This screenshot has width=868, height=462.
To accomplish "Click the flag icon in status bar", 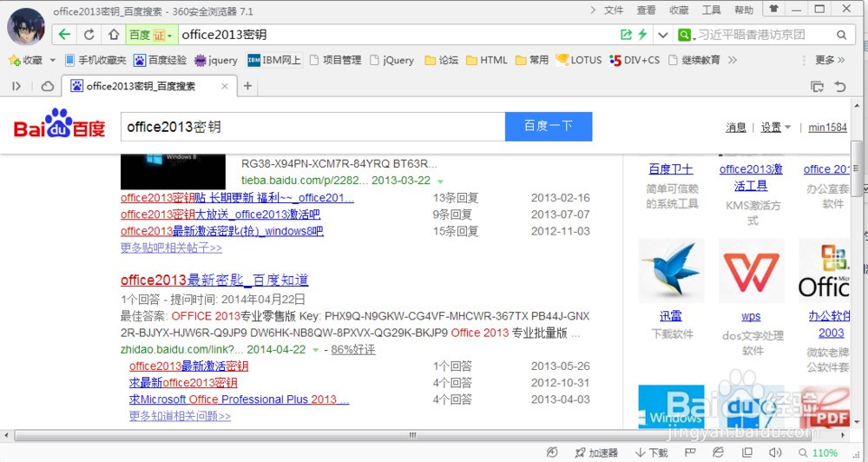I will [x=690, y=452].
